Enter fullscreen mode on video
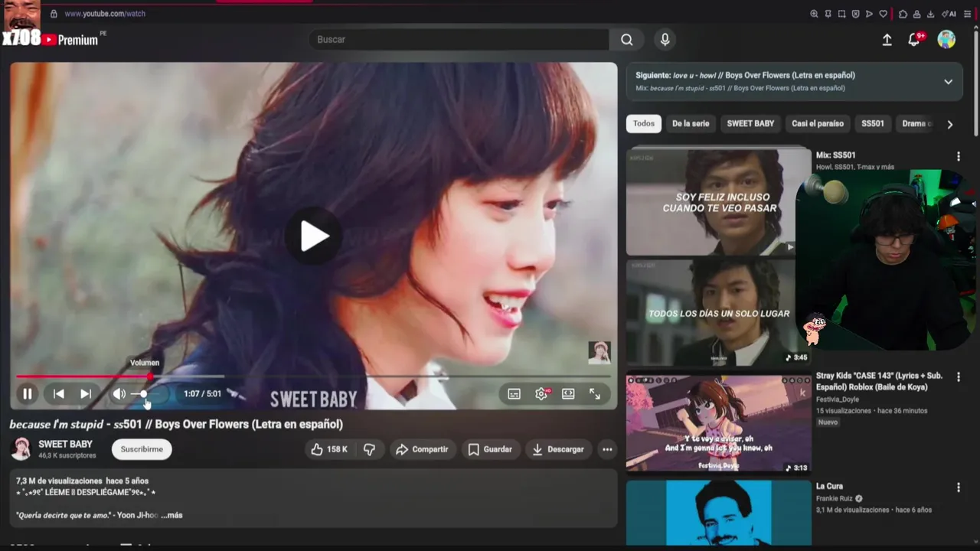 [595, 394]
